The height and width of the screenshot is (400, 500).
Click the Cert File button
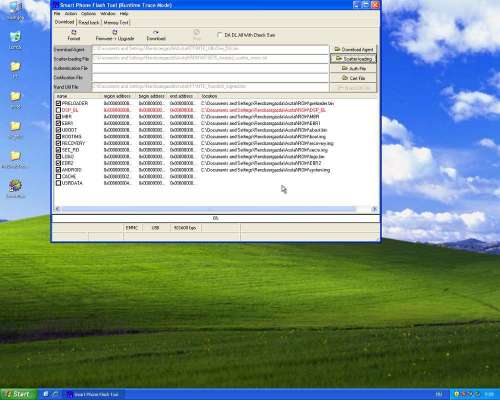coord(353,78)
